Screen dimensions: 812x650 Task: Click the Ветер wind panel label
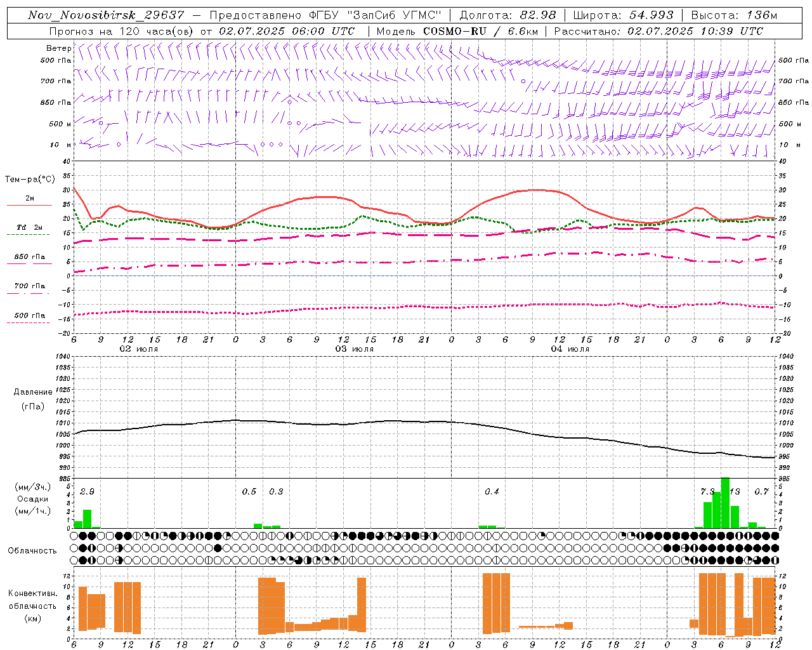pyautogui.click(x=59, y=48)
